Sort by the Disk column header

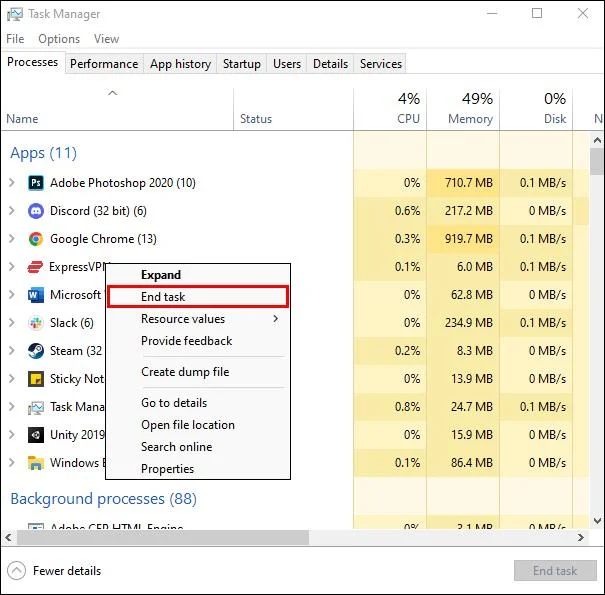(536, 110)
